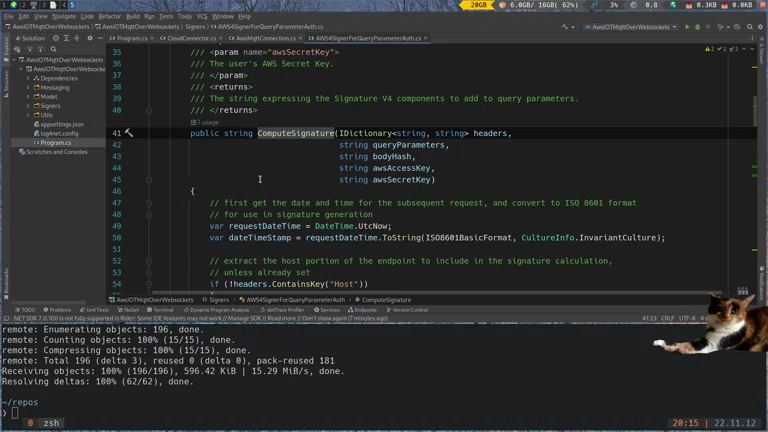
Task: Click the warnings count indicator in editor
Action: pyautogui.click(x=709, y=49)
